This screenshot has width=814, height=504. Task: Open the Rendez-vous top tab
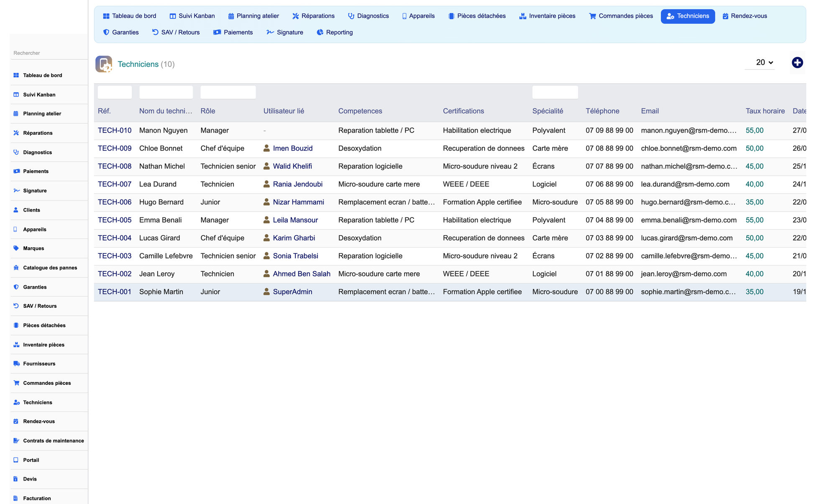[x=745, y=16]
